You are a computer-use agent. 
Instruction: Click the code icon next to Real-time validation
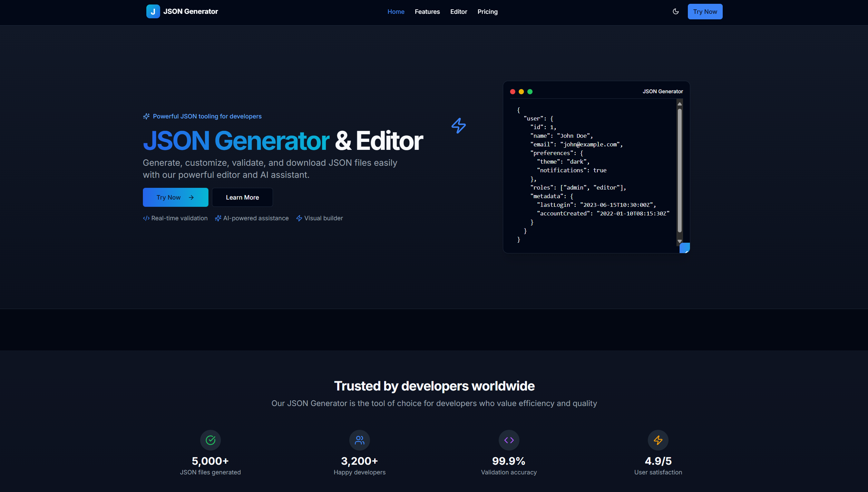coord(146,218)
